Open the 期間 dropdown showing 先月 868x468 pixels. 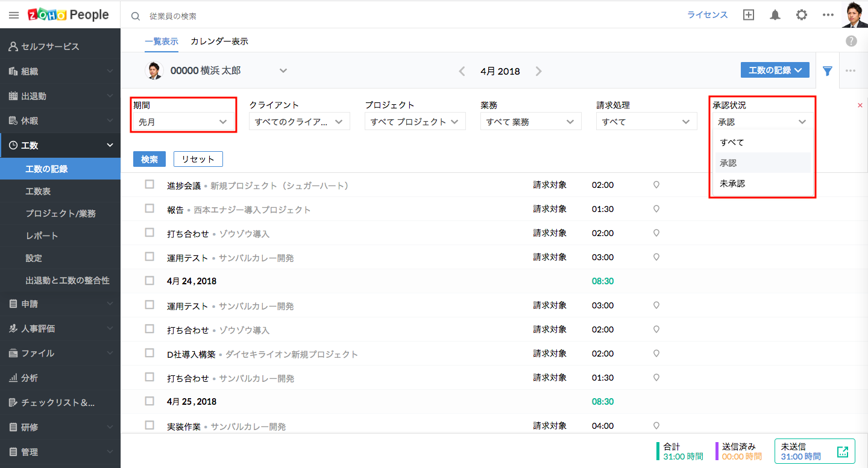tap(183, 122)
